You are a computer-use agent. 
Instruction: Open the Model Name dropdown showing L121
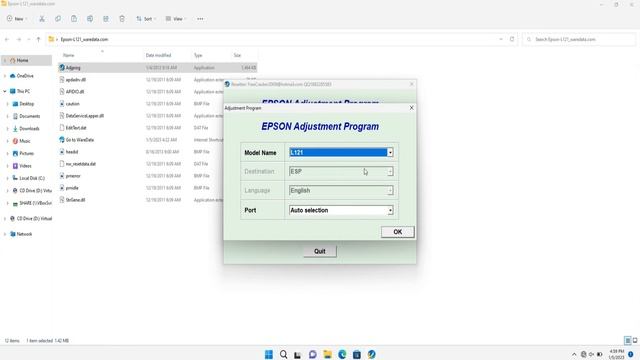click(341, 152)
